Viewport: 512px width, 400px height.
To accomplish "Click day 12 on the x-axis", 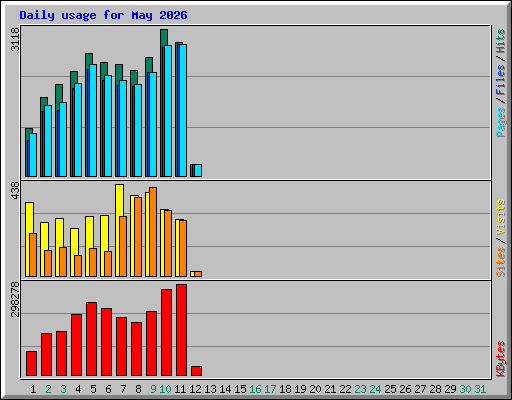I will (x=195, y=389).
